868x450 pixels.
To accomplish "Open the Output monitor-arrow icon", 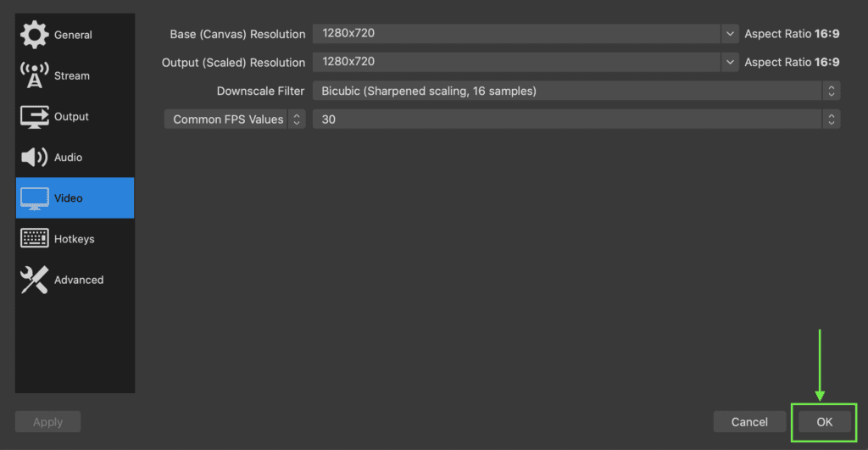I will coord(34,116).
